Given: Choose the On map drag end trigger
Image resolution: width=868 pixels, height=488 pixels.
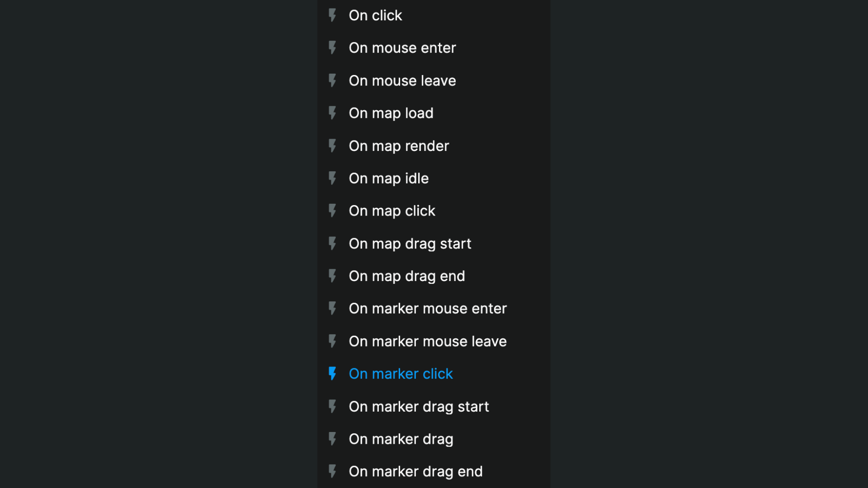Looking at the screenshot, I should 407,276.
